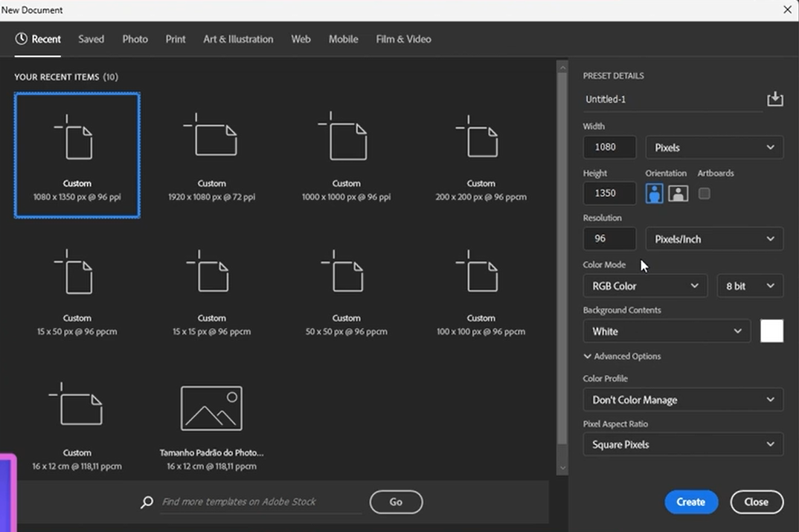Click the Height input field
Viewport: 799px width, 532px height.
609,193
